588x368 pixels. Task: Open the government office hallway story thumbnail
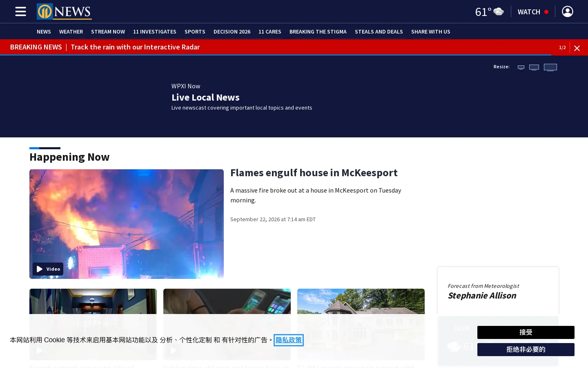93,324
